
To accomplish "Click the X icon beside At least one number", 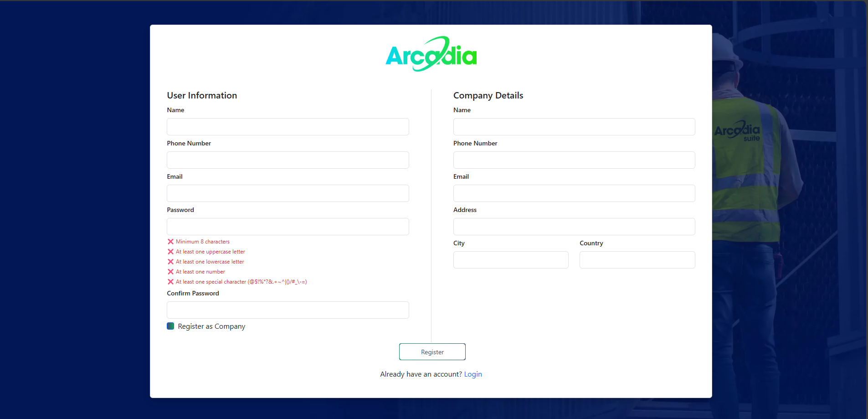I will click(170, 272).
